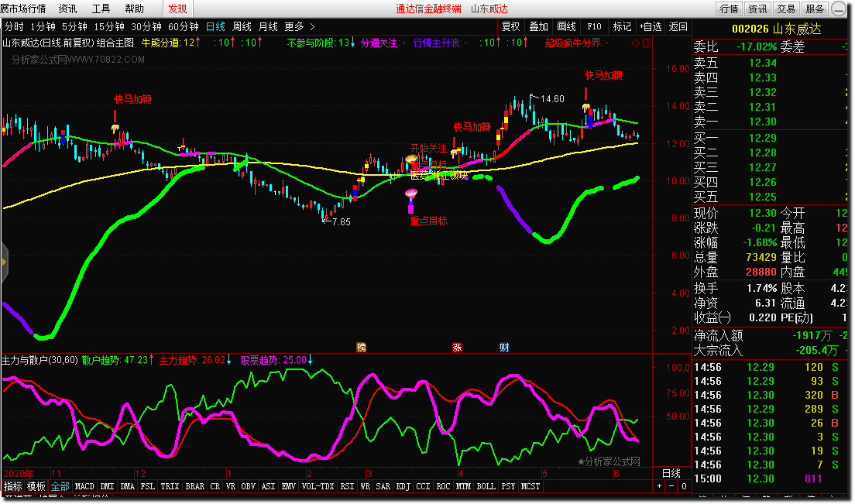Click the plus zoom button under the chart
The image size is (855, 504).
tap(659, 486)
